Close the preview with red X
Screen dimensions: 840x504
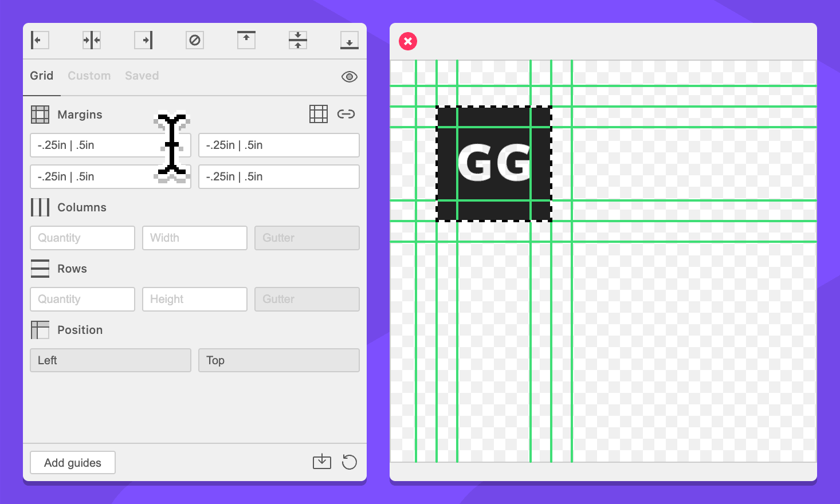pos(408,41)
